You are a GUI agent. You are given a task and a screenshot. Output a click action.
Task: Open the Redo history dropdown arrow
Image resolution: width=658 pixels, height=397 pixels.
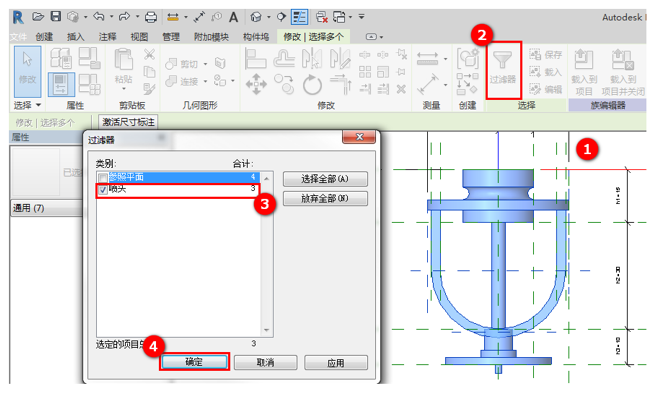[137, 17]
